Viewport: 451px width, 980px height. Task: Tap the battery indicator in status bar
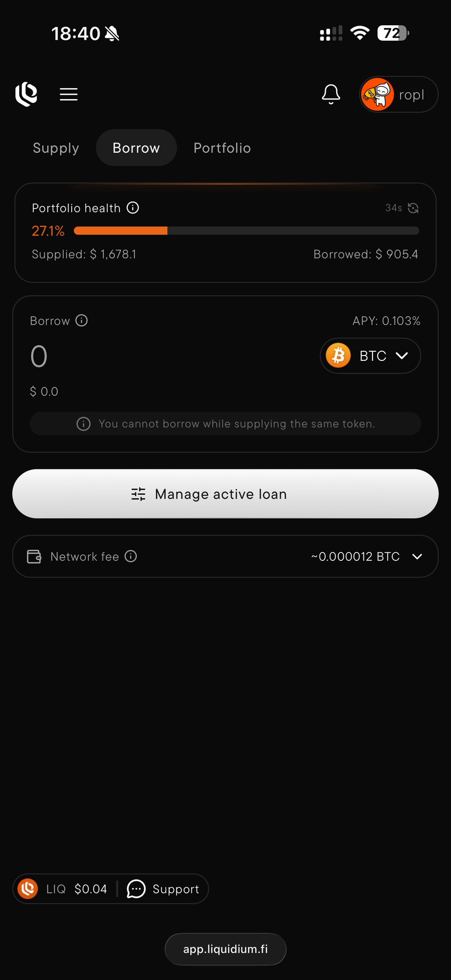pos(393,33)
